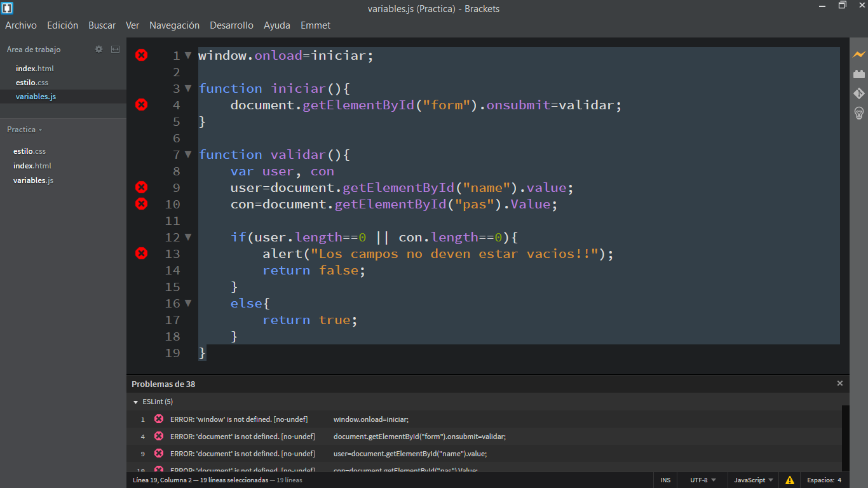Click the yellow warning triangle in status bar
This screenshot has width=868, height=488.
(x=789, y=480)
